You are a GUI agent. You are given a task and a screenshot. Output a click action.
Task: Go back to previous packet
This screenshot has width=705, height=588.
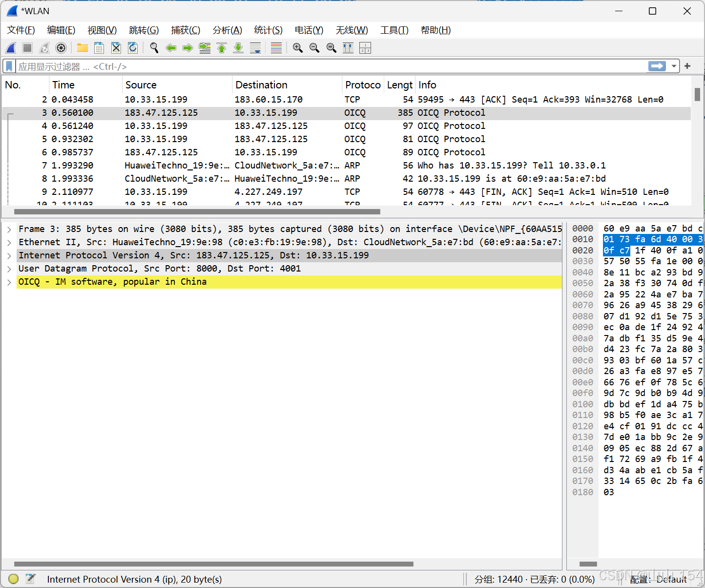(x=171, y=48)
